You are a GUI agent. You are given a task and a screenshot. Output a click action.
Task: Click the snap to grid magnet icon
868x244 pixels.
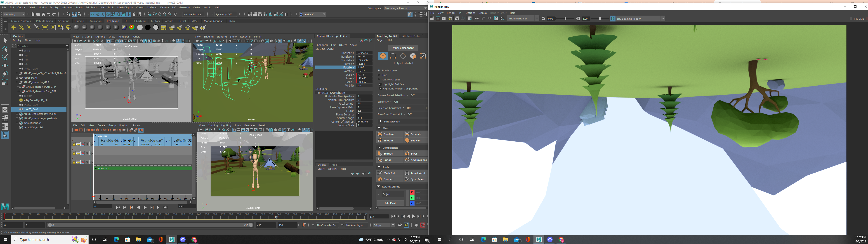click(x=150, y=14)
